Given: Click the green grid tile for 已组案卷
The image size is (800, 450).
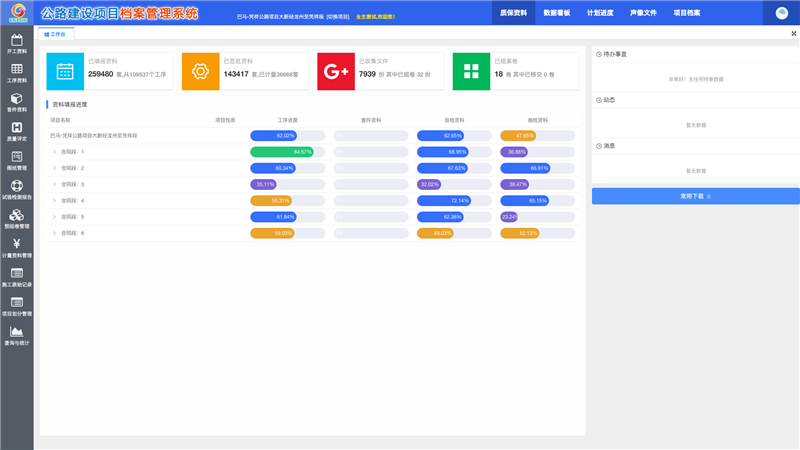Looking at the screenshot, I should [x=471, y=71].
